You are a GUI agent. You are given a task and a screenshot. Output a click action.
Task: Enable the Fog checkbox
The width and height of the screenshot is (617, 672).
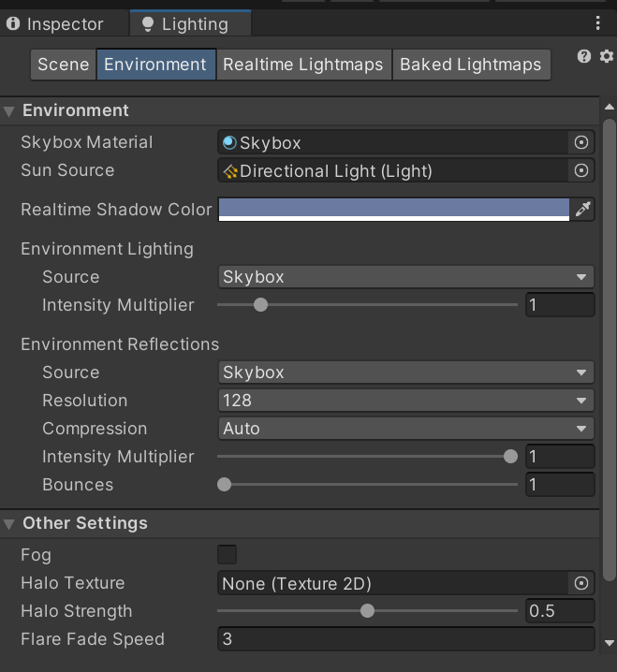(x=227, y=555)
